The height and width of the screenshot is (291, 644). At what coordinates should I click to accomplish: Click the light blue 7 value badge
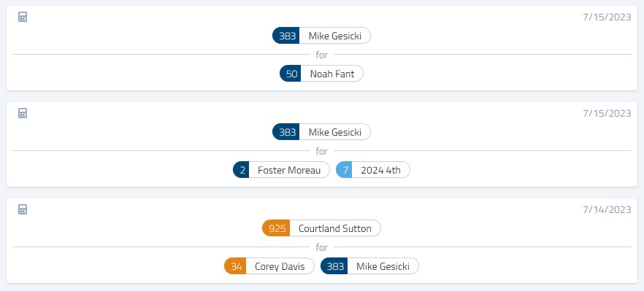click(344, 171)
